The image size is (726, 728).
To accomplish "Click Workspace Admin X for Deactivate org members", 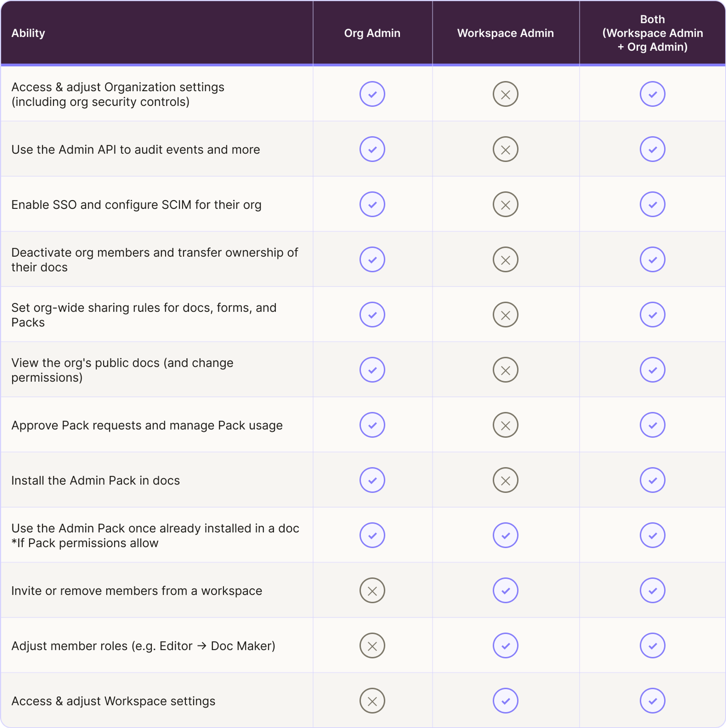I will click(505, 259).
